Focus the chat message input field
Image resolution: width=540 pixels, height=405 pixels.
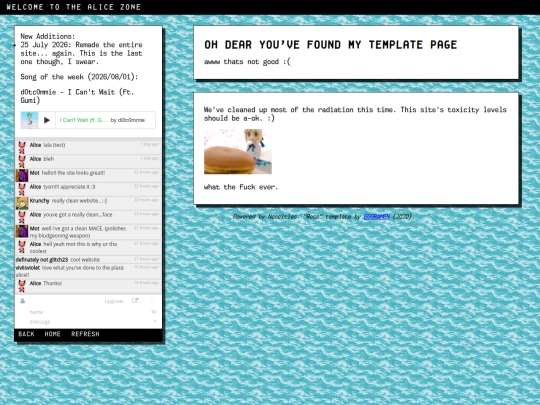pyautogui.click(x=90, y=322)
